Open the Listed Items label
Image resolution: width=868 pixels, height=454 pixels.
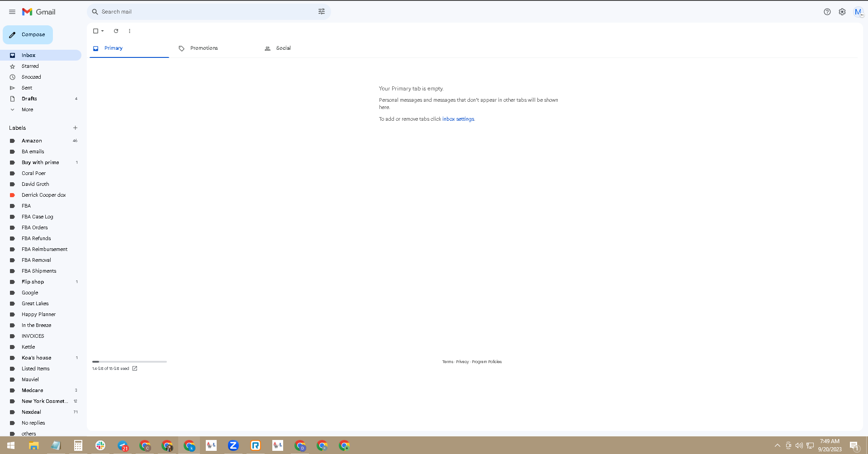pyautogui.click(x=41, y=369)
